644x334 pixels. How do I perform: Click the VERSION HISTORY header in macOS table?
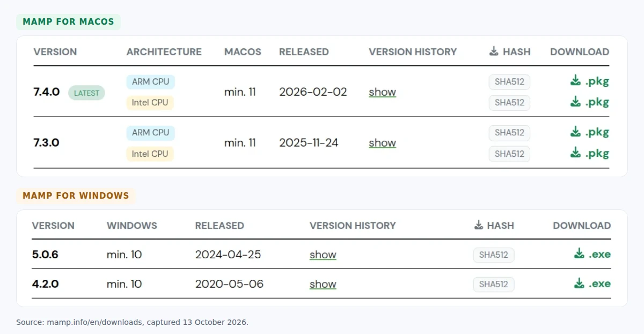click(413, 52)
